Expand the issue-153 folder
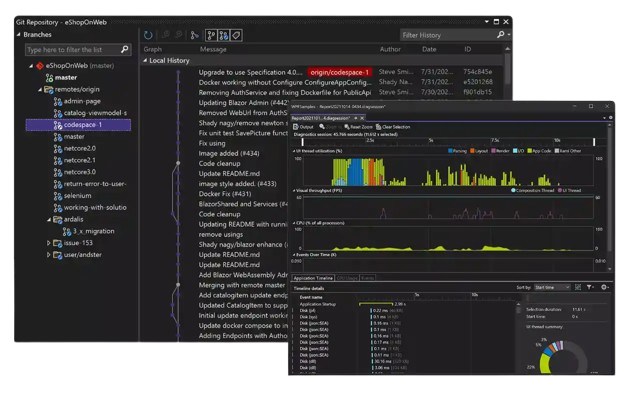Image resolution: width=631 pixels, height=395 pixels. [x=49, y=243]
